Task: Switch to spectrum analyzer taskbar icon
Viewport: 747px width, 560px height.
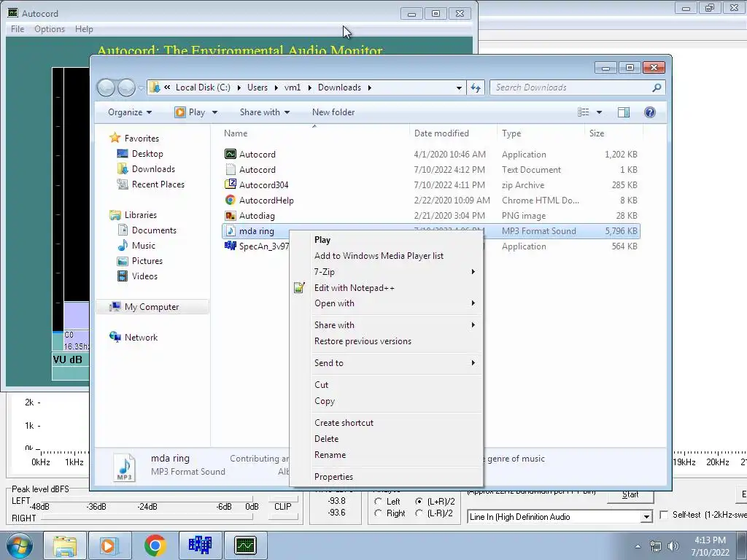Action: click(x=200, y=545)
